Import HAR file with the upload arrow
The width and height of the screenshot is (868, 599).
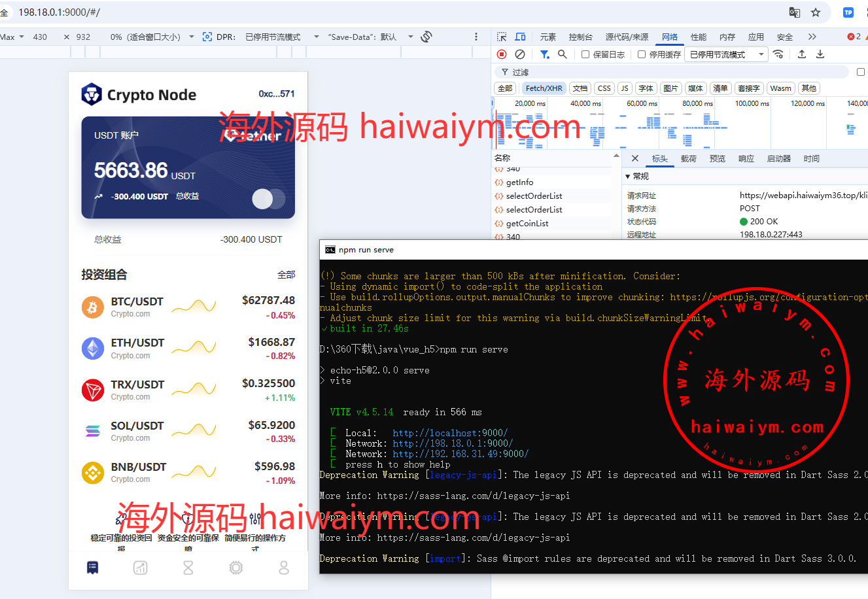[802, 54]
